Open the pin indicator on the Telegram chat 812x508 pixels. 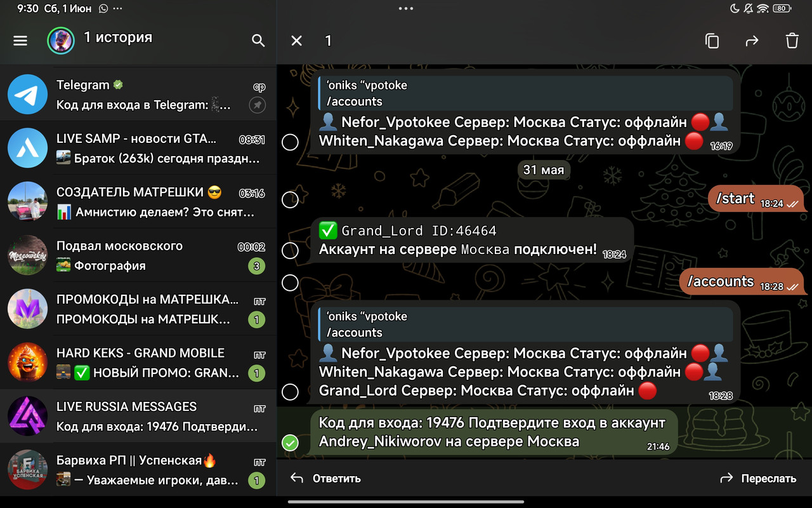(x=257, y=105)
